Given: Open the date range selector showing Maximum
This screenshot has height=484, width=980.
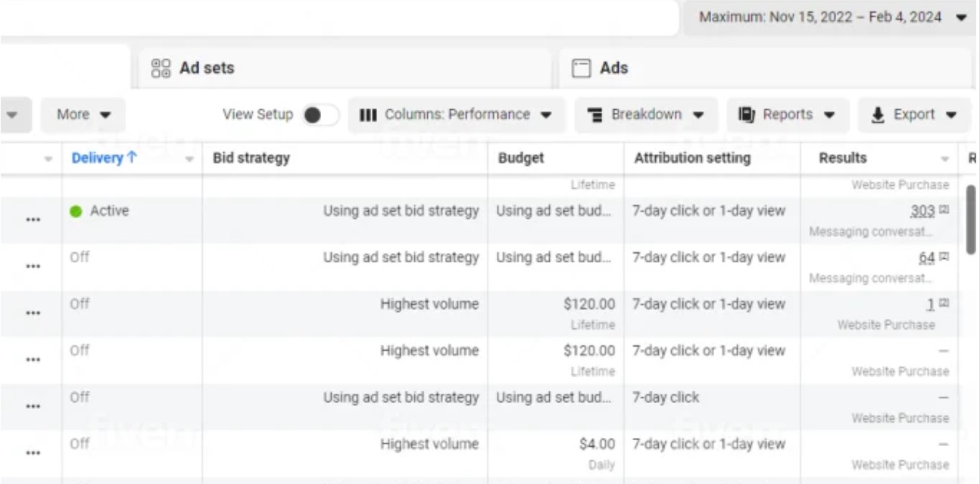Looking at the screenshot, I should pos(832,17).
